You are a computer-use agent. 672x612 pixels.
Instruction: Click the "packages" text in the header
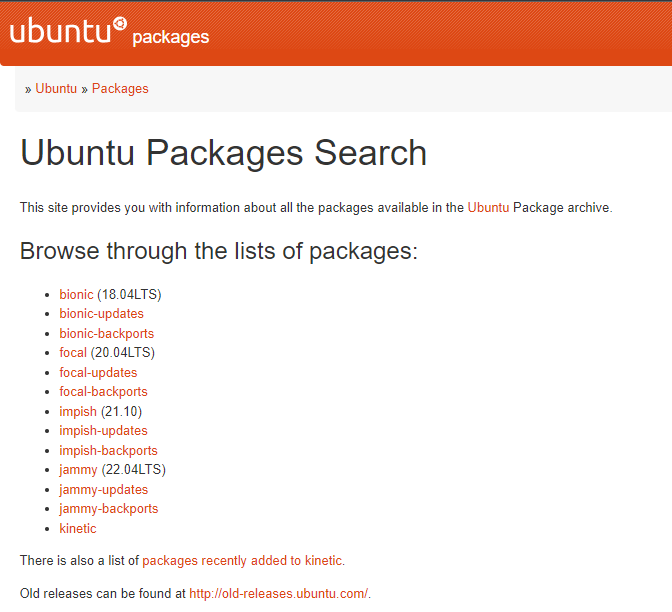pyautogui.click(x=171, y=37)
